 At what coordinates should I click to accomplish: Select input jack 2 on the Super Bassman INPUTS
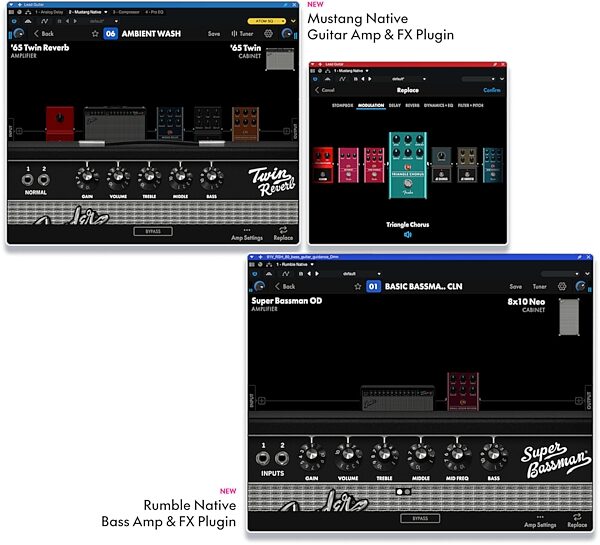click(282, 458)
